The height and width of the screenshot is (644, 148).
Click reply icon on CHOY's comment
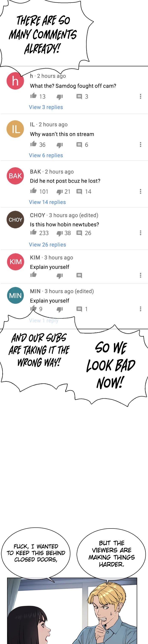[79, 233]
